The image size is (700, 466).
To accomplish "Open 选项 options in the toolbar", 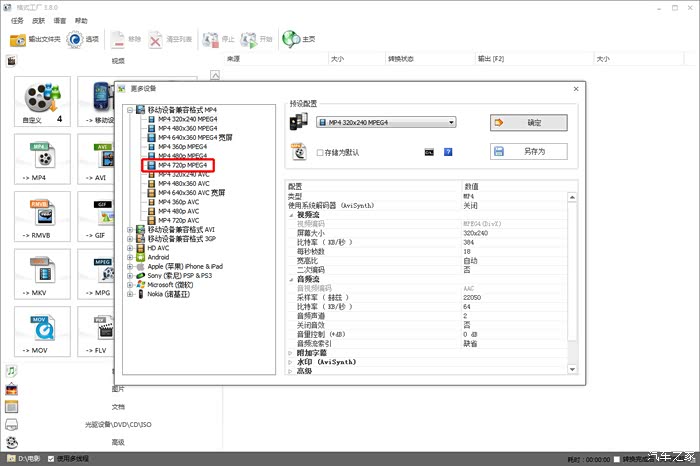I will click(x=84, y=40).
